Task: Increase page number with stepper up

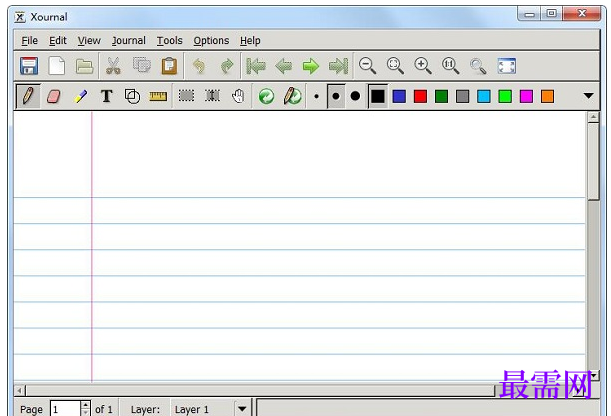Action: pos(85,405)
